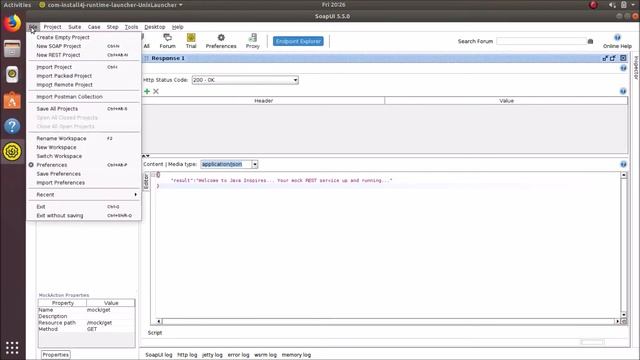Click the Preferences gear icon in File menu
Image resolution: width=640 pixels, height=360 pixels.
31,165
